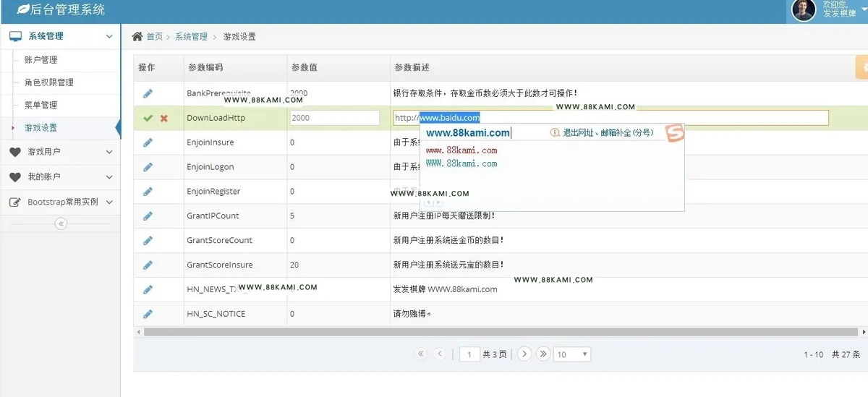Go to the next page arrow
Image resolution: width=868 pixels, height=397 pixels.
coord(525,354)
